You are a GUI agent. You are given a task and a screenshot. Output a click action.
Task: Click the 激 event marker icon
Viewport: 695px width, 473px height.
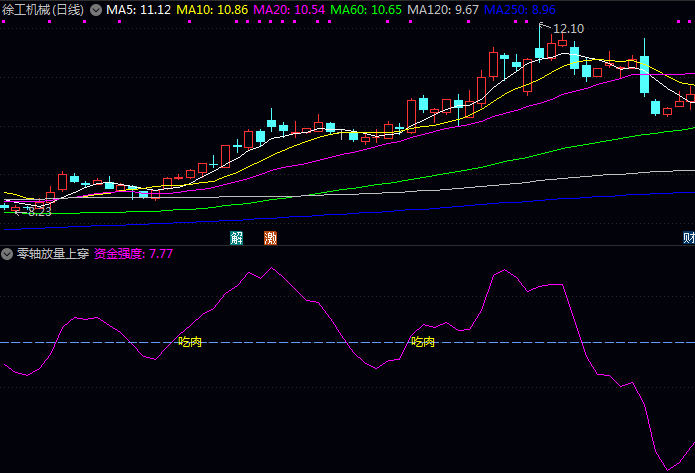click(x=270, y=238)
